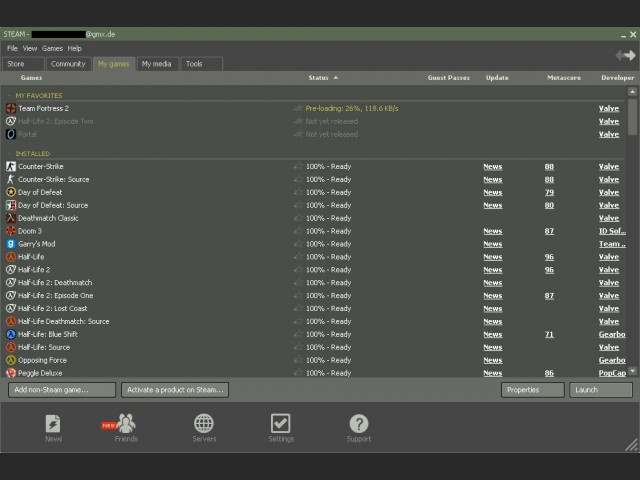Open the Games menu
The height and width of the screenshot is (480, 640).
(x=52, y=48)
